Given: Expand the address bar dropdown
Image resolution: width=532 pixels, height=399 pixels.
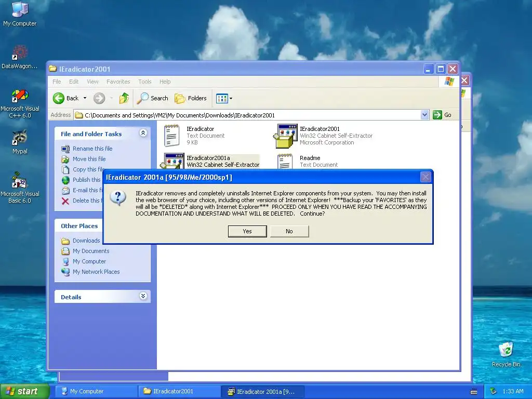Looking at the screenshot, I should [x=424, y=115].
